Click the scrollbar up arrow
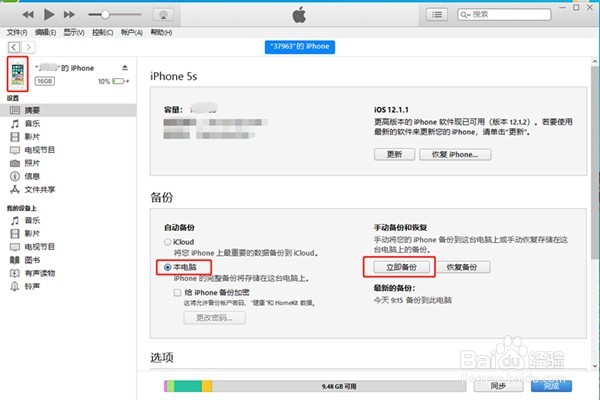The width and height of the screenshot is (600, 400). pos(595,61)
